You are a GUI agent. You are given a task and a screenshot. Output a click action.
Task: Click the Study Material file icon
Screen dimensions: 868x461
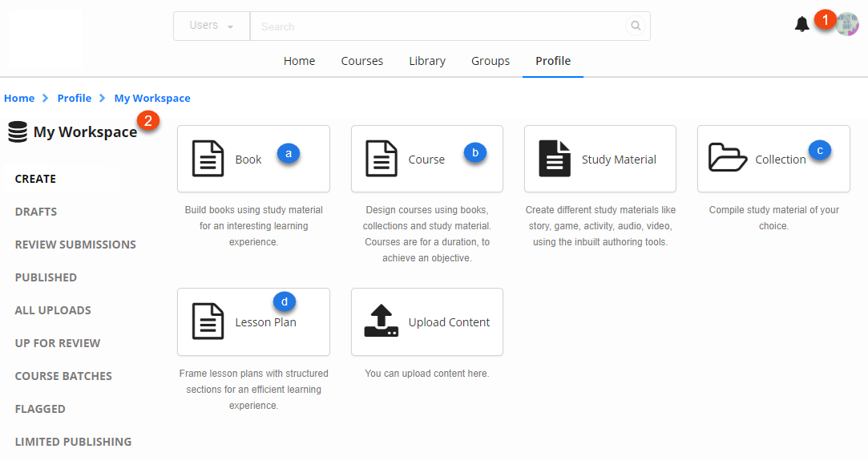[x=555, y=159]
